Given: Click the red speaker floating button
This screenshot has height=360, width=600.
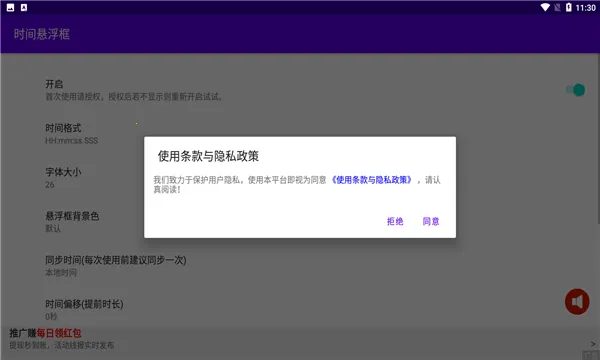Looking at the screenshot, I should point(577,301).
